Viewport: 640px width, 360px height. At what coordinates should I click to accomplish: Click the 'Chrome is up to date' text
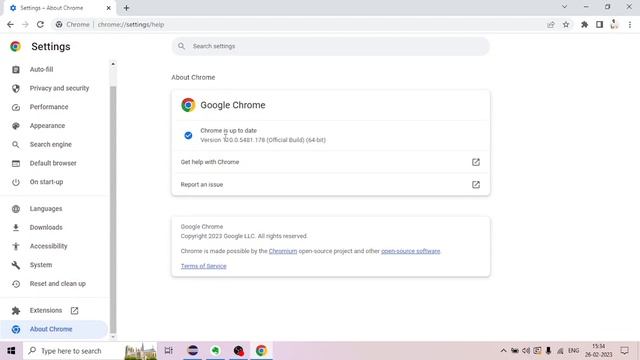229,131
